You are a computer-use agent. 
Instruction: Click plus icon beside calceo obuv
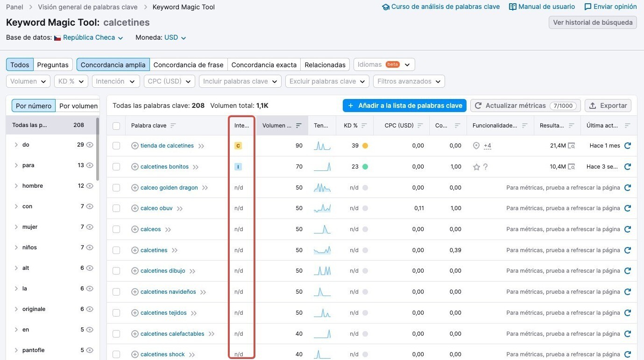point(135,208)
